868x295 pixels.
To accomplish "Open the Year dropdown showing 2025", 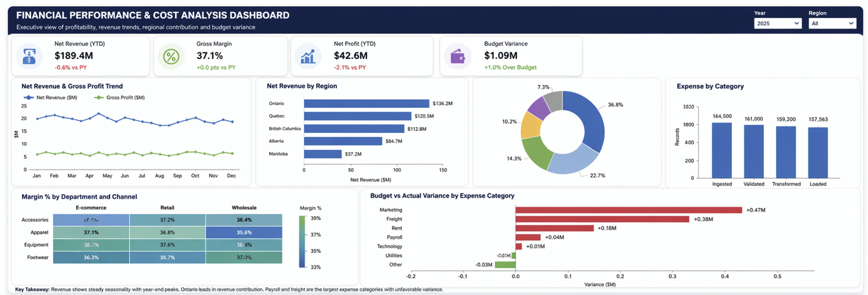I will (x=777, y=24).
